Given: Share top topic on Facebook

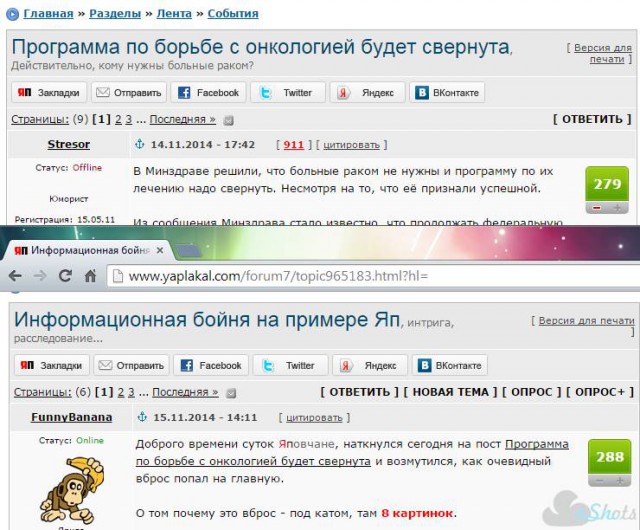Looking at the screenshot, I should [x=208, y=93].
